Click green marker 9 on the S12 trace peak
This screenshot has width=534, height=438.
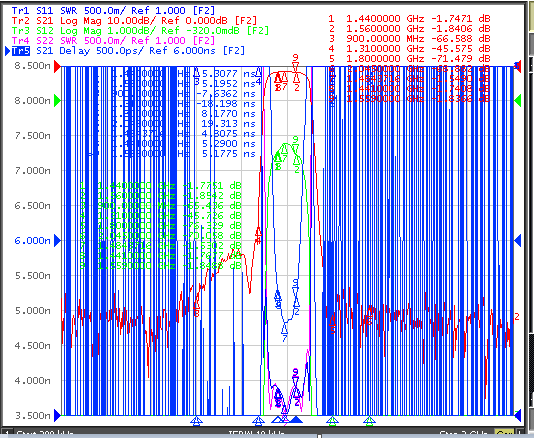coord(296,144)
